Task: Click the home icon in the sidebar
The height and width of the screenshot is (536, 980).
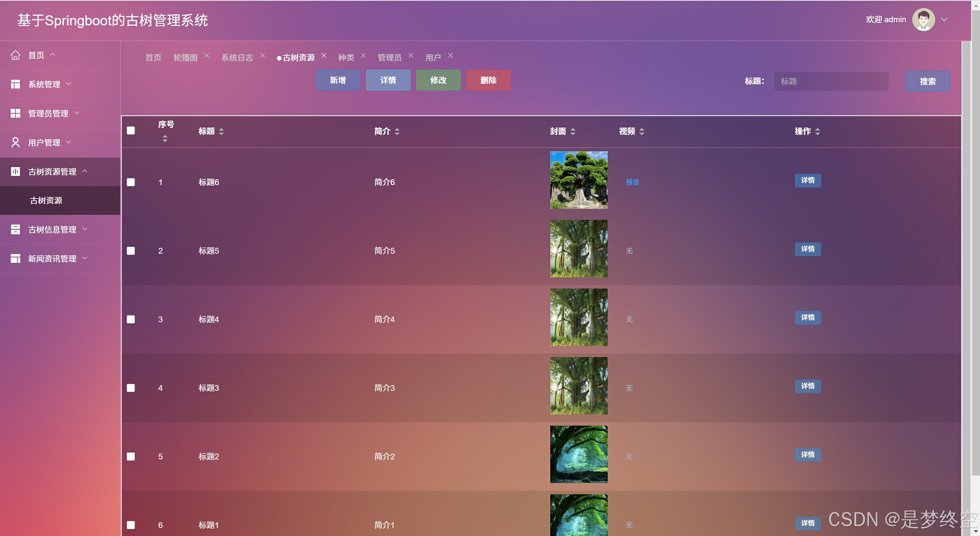Action: [15, 55]
